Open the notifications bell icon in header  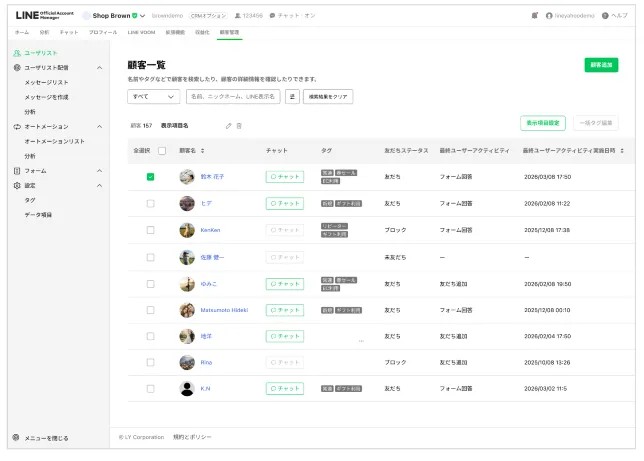[534, 16]
